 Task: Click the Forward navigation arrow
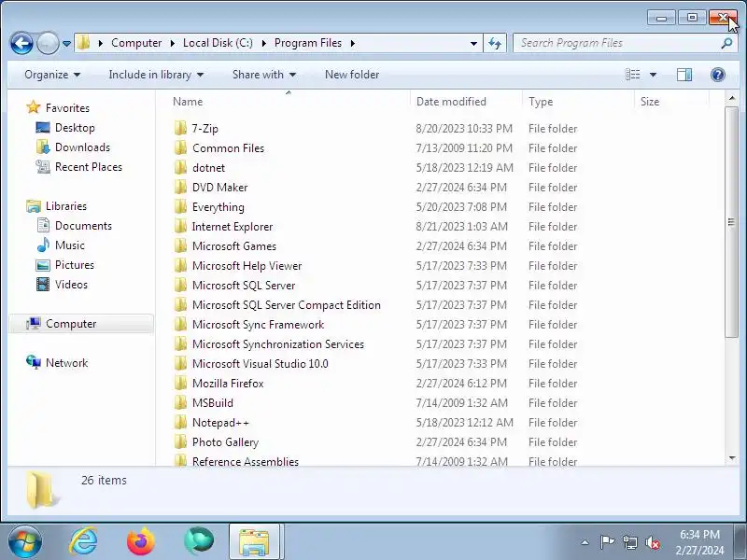[48, 44]
